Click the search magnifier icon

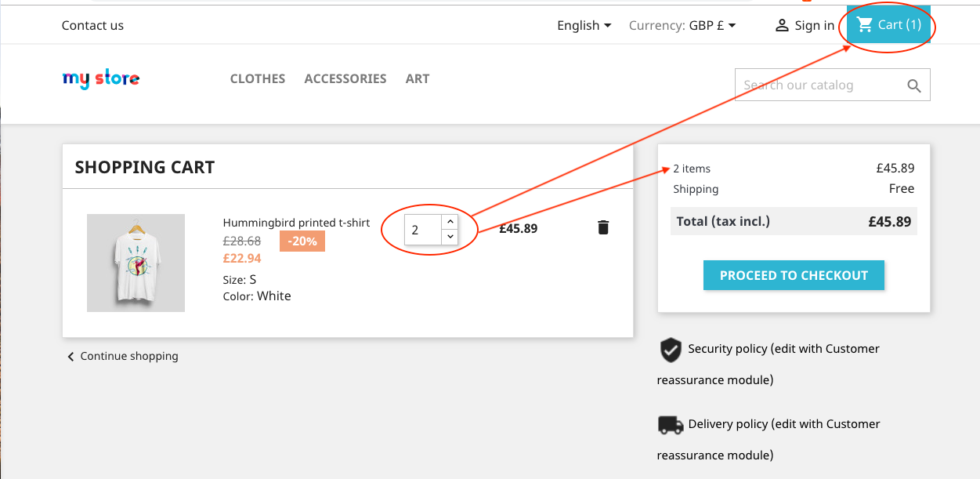913,85
